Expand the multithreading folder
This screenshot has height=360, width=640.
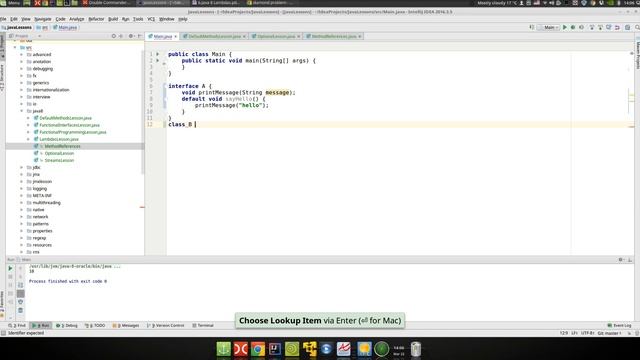(22, 202)
